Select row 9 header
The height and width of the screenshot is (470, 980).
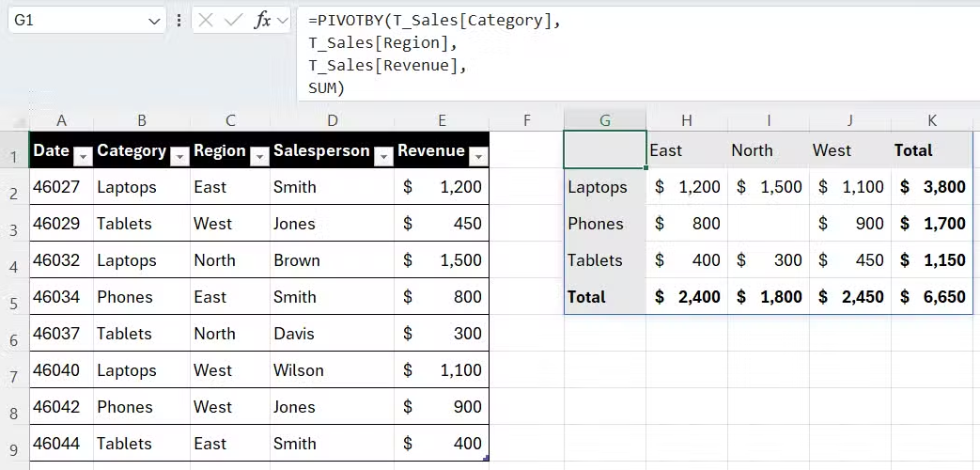(x=14, y=444)
